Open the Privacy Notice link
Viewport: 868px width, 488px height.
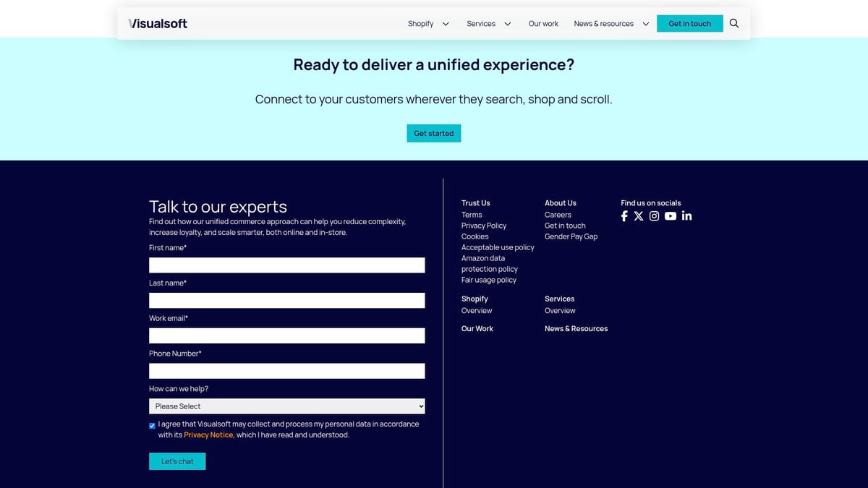[208, 435]
